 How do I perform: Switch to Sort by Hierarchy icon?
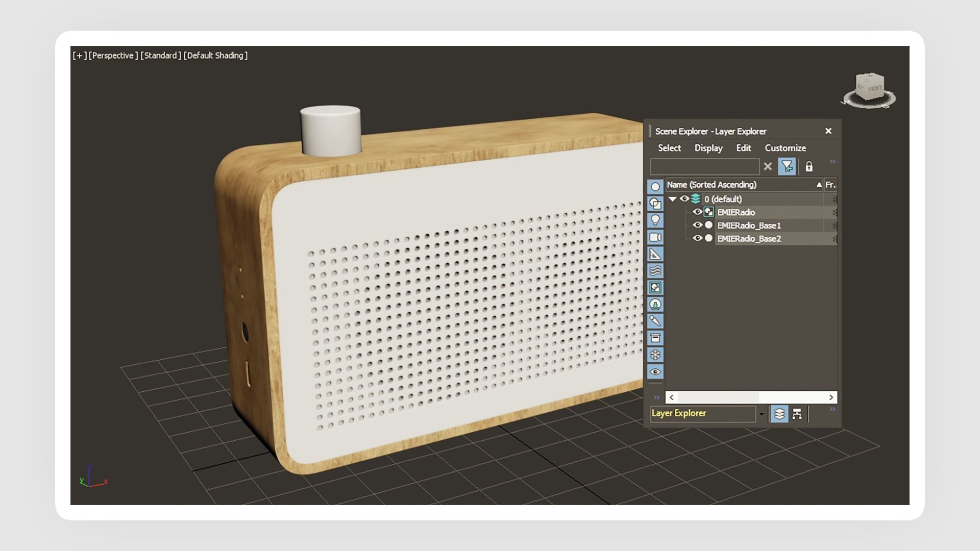coord(797,414)
